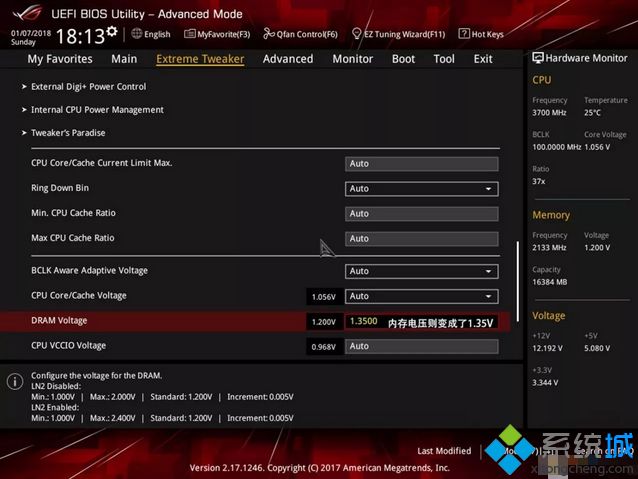Screen dimensions: 638x479
Task: Click DRAM Voltage 1.3500 value field
Action: (422, 322)
